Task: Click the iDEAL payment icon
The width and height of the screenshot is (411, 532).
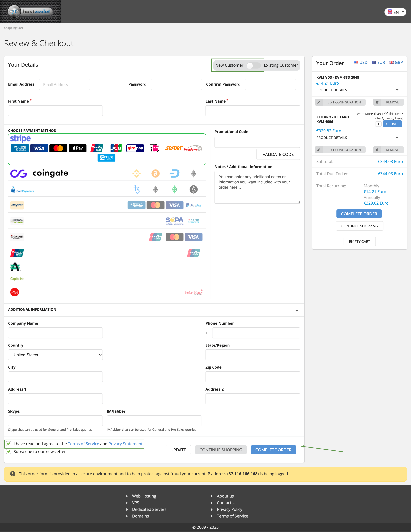Action: pyautogui.click(x=155, y=148)
